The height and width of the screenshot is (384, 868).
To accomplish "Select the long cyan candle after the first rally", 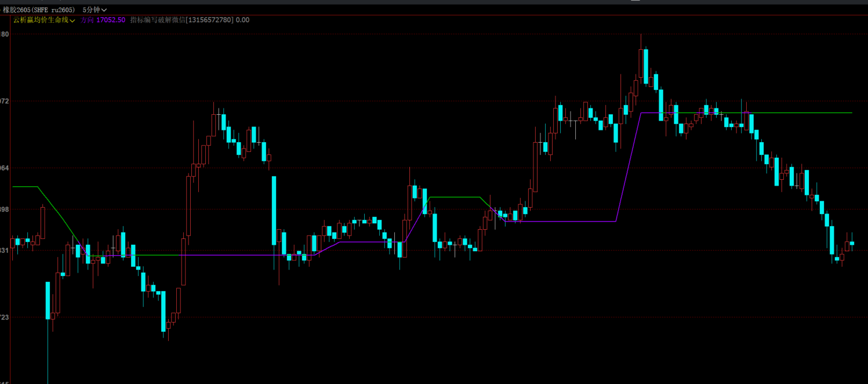I will coord(274,210).
